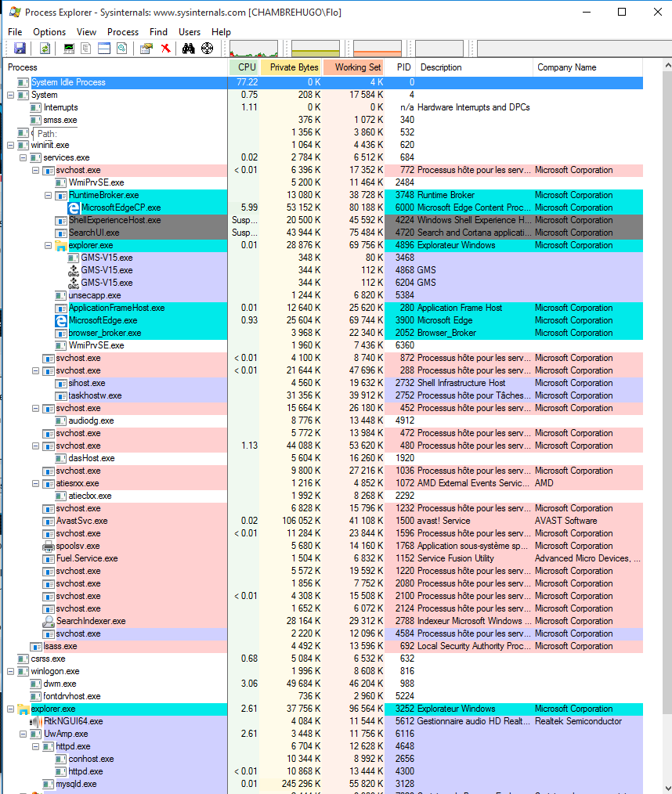Open the Options menu
The height and width of the screenshot is (794, 672).
click(x=49, y=32)
